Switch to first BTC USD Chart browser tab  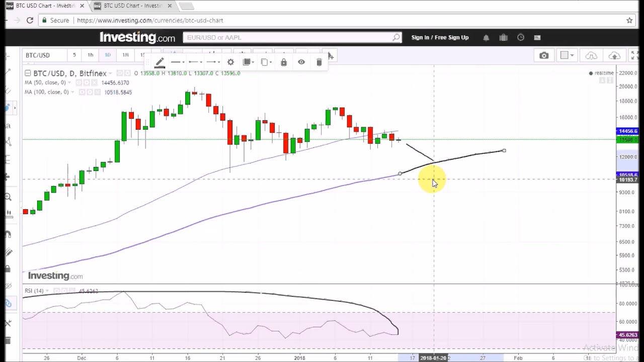tap(45, 6)
